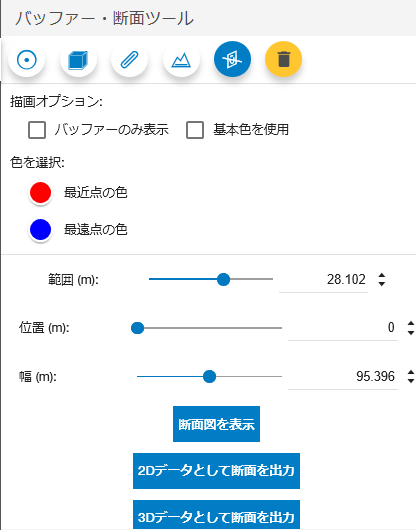The height and width of the screenshot is (530, 416).
Task: Select the terrain profile tool icon
Action: click(x=181, y=59)
